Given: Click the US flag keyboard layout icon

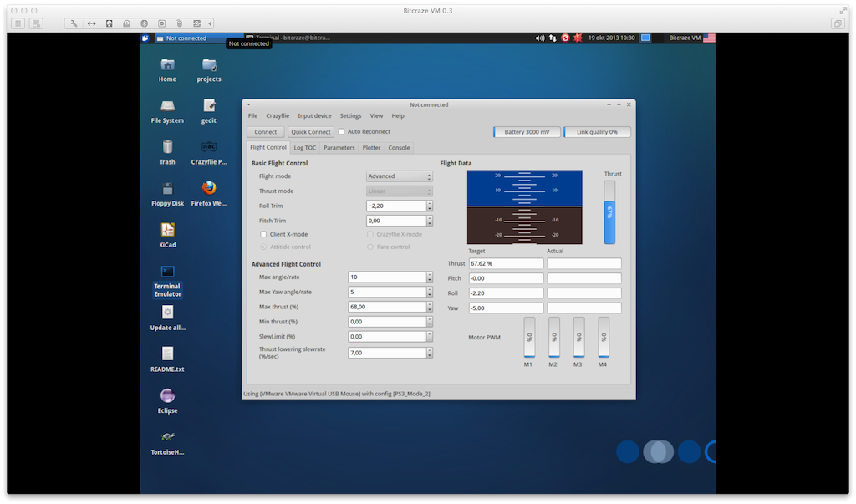Looking at the screenshot, I should (709, 38).
